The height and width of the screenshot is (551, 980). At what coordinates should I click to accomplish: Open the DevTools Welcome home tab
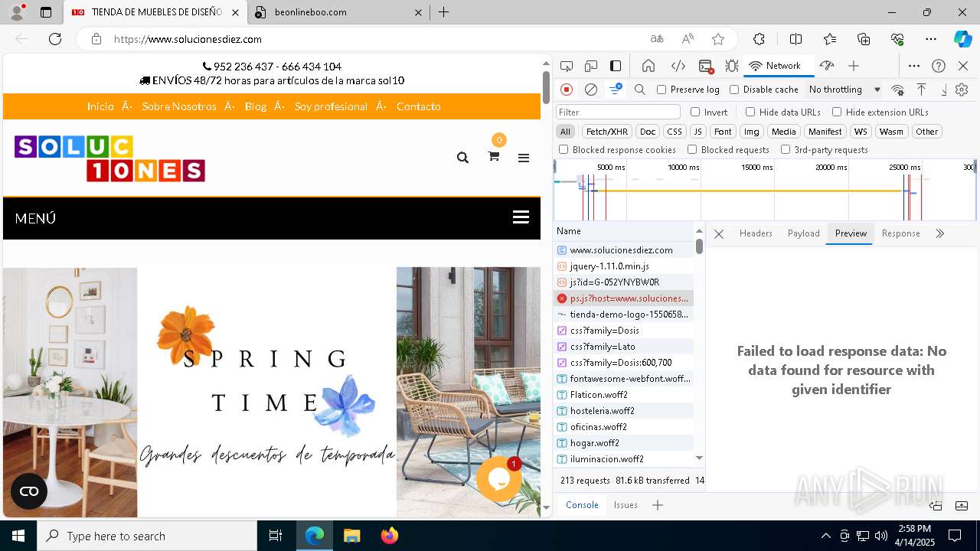[648, 66]
